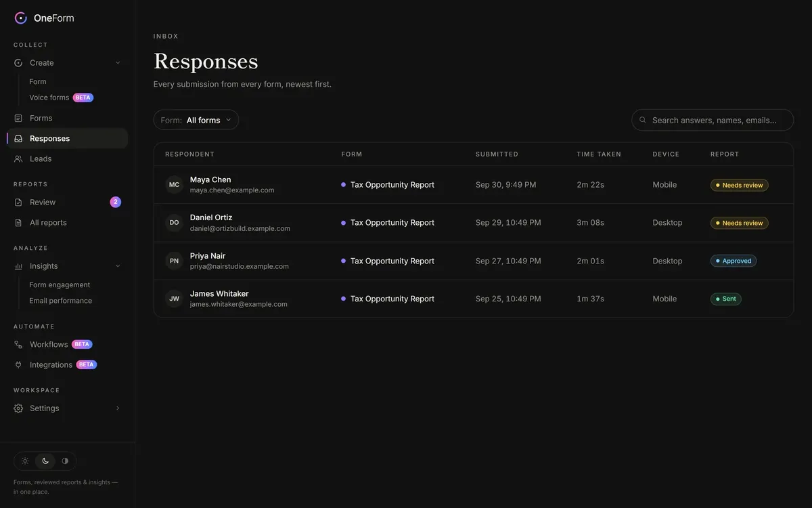Click the Form column header
Viewport: 812px width, 508px height.
[x=352, y=154]
